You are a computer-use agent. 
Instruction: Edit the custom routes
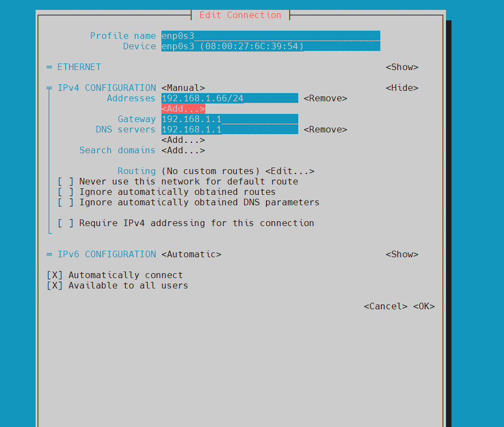coord(289,171)
